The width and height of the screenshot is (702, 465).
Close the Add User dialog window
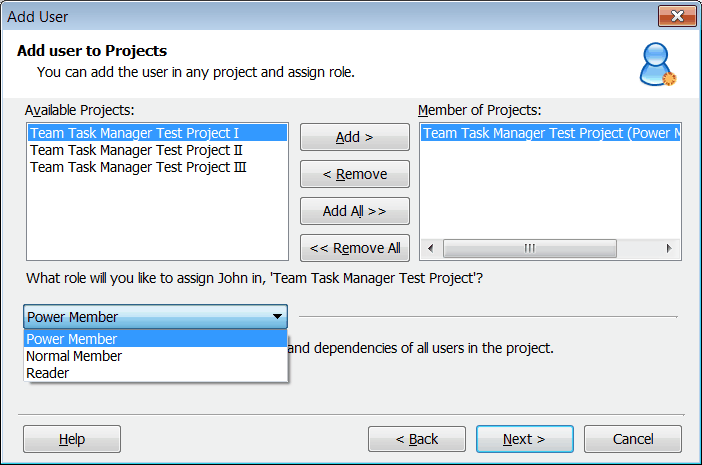[x=677, y=15]
